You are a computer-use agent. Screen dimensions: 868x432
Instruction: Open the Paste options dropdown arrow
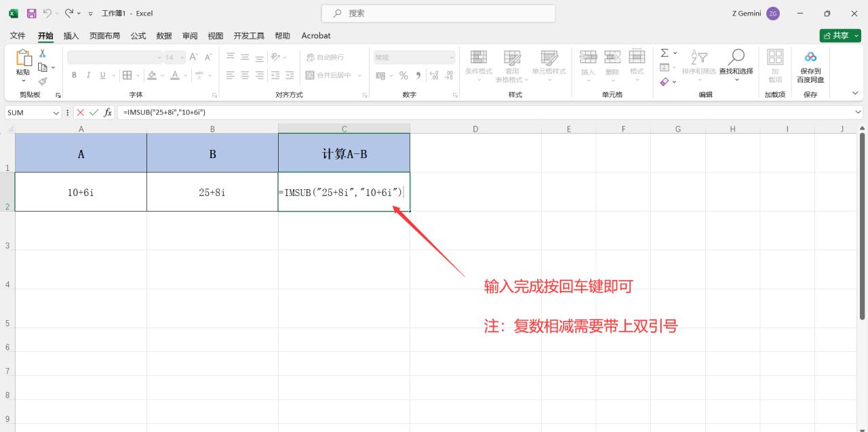[23, 81]
